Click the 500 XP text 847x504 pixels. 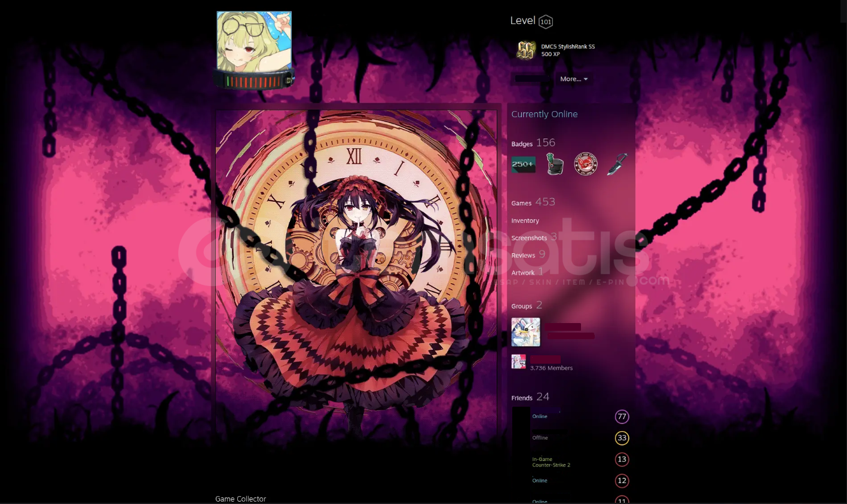tap(551, 54)
